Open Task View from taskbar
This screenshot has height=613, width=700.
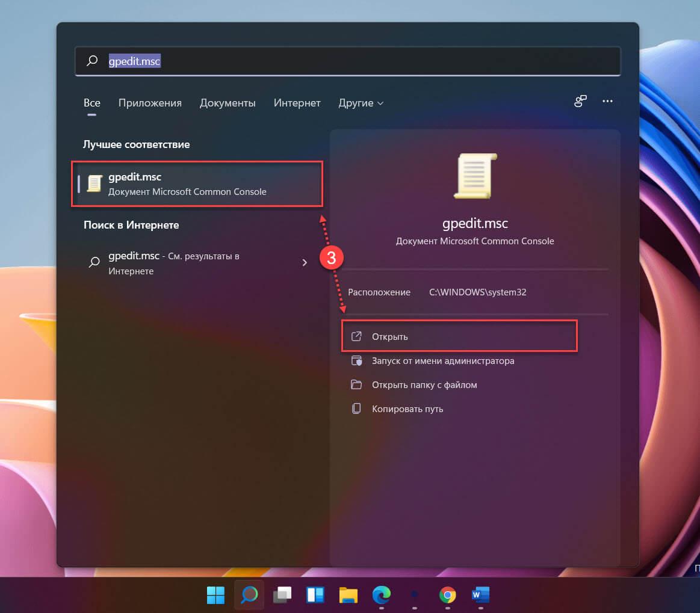[x=282, y=595]
